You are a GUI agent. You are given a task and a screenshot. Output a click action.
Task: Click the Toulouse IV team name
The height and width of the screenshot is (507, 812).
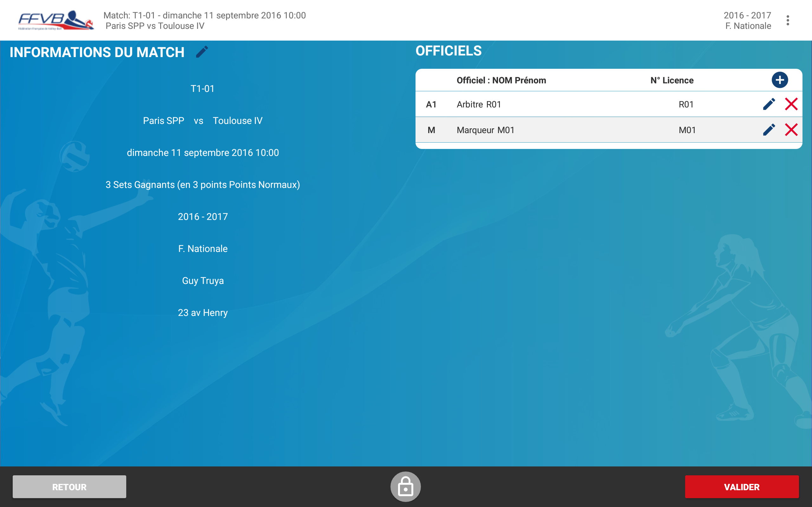pos(238,121)
